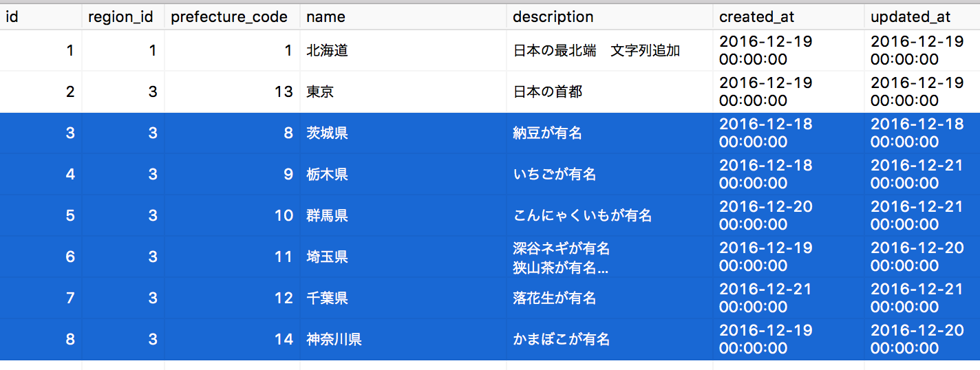980x370 pixels.
Task: Click description cell 日本の首都
Action: 610,91
